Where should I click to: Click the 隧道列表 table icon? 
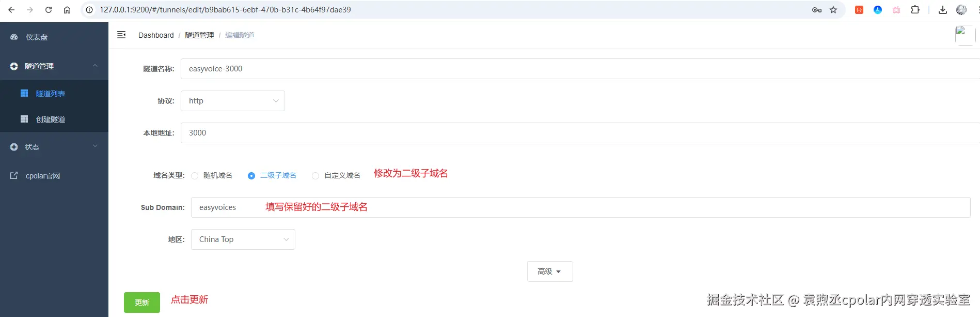coord(24,94)
